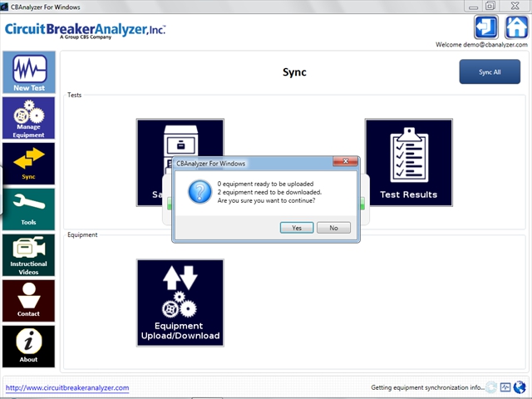The image size is (532, 399).
Task: Open the New Test sidebar tile
Action: tap(29, 72)
